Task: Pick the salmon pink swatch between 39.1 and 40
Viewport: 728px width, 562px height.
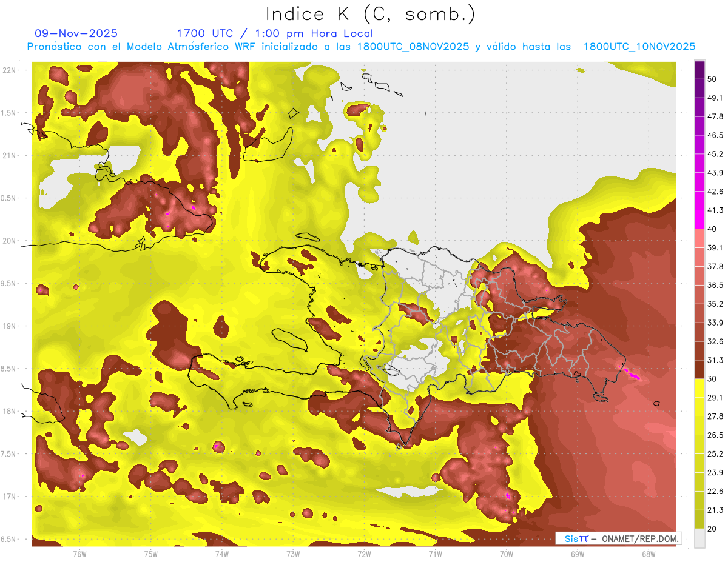Action: [x=700, y=238]
